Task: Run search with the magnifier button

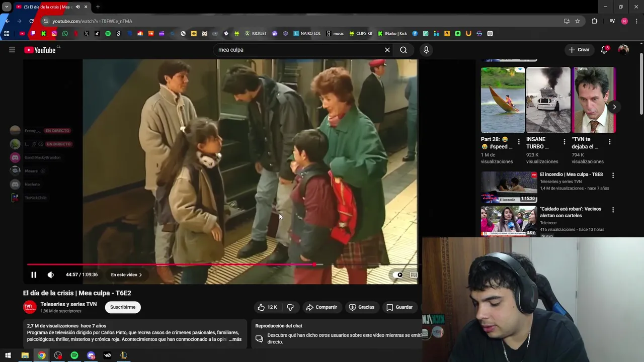Action: coord(404,50)
